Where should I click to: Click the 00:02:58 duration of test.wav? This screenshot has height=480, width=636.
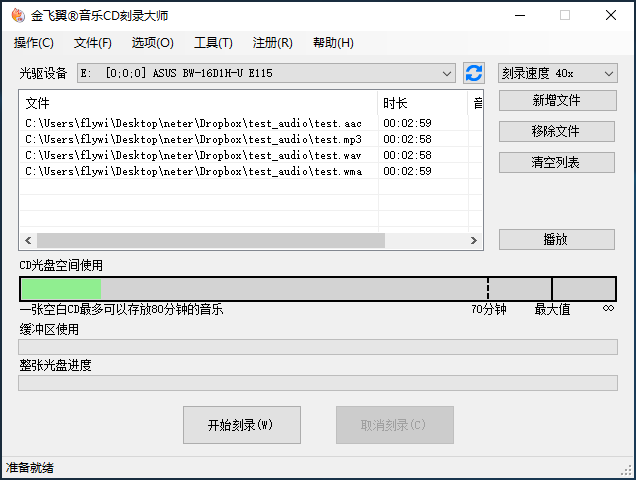pos(407,155)
